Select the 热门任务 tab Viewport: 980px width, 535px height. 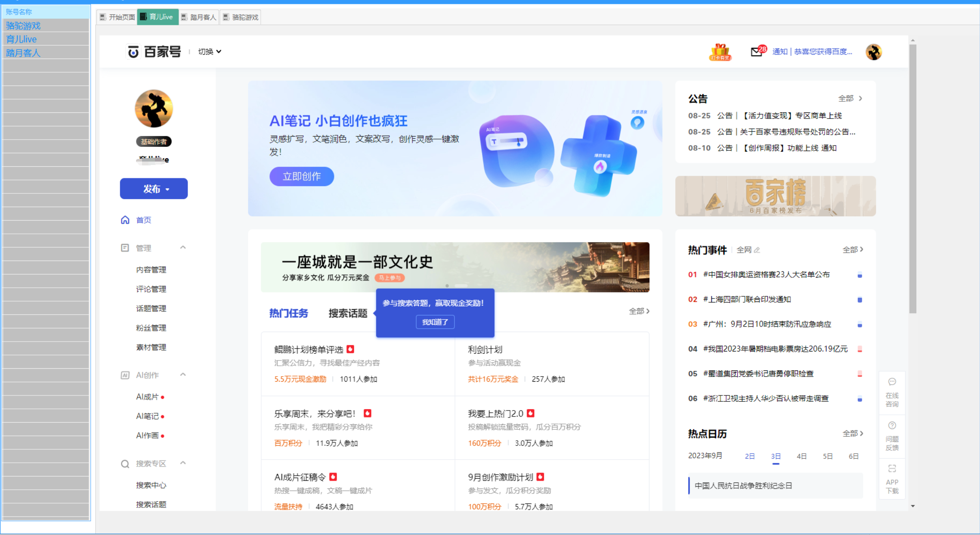pos(289,313)
